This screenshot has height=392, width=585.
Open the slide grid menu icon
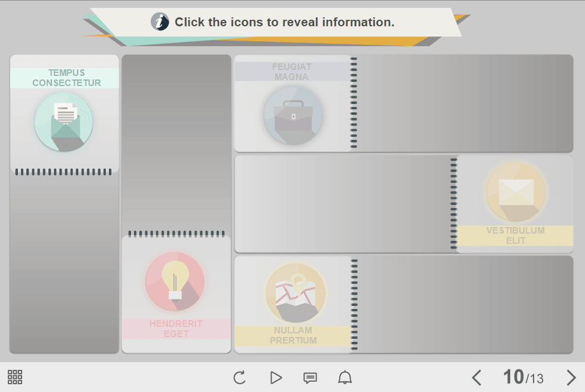click(15, 377)
